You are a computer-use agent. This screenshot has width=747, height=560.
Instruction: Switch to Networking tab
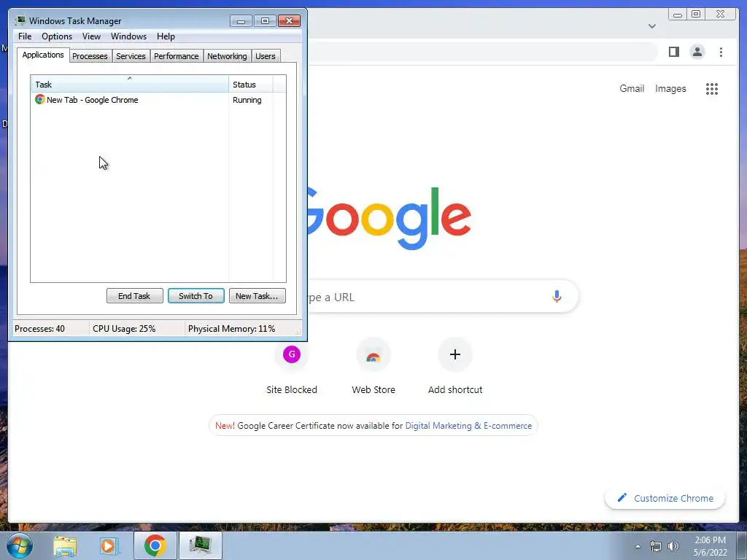tap(228, 56)
